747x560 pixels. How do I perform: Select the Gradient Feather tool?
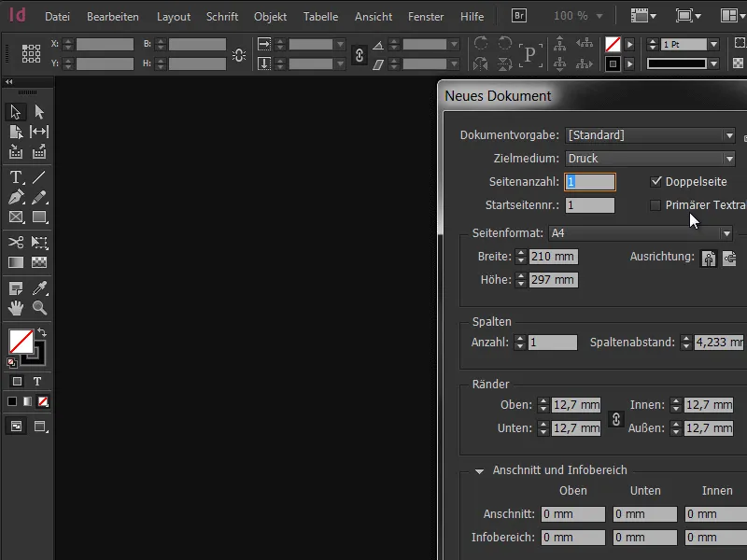pyautogui.click(x=39, y=262)
